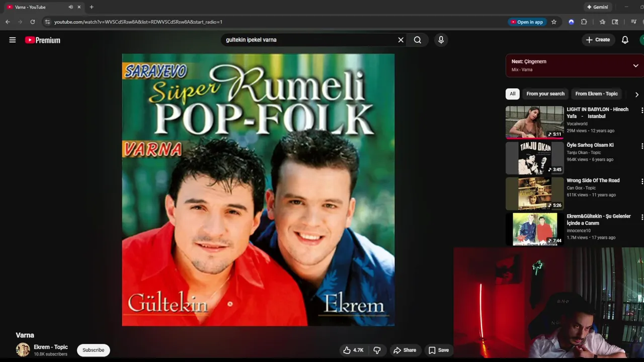
Task: Click the 'Varna' video title text
Action: click(x=25, y=335)
